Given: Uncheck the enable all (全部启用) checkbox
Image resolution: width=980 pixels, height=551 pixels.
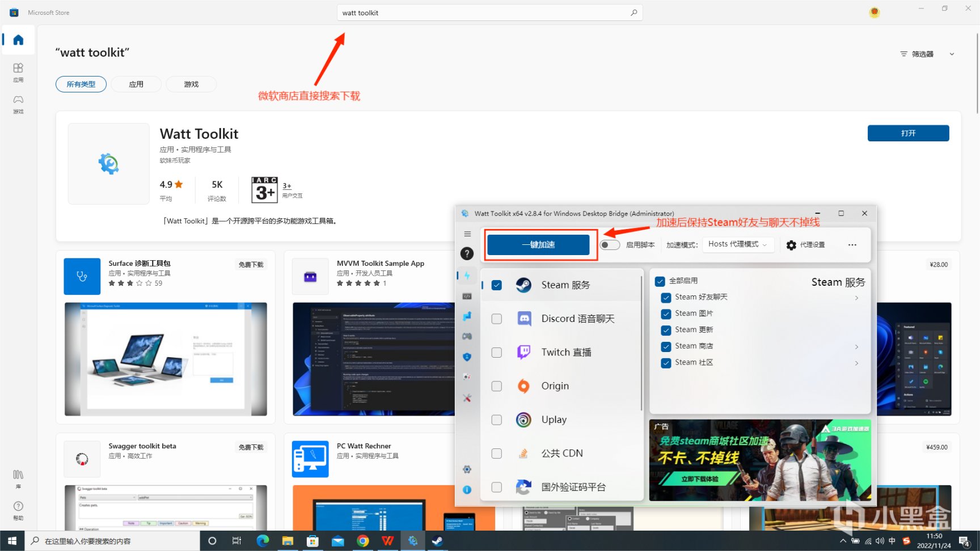Looking at the screenshot, I should (660, 281).
